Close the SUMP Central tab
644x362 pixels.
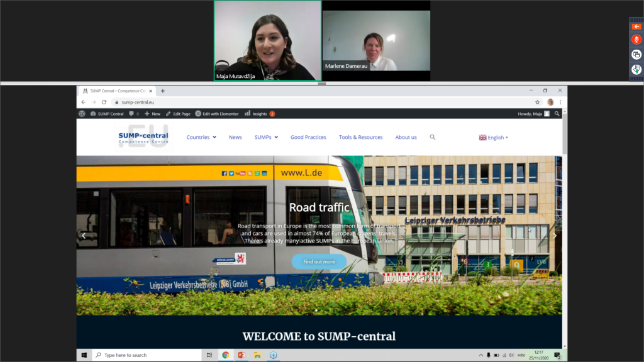point(151,90)
